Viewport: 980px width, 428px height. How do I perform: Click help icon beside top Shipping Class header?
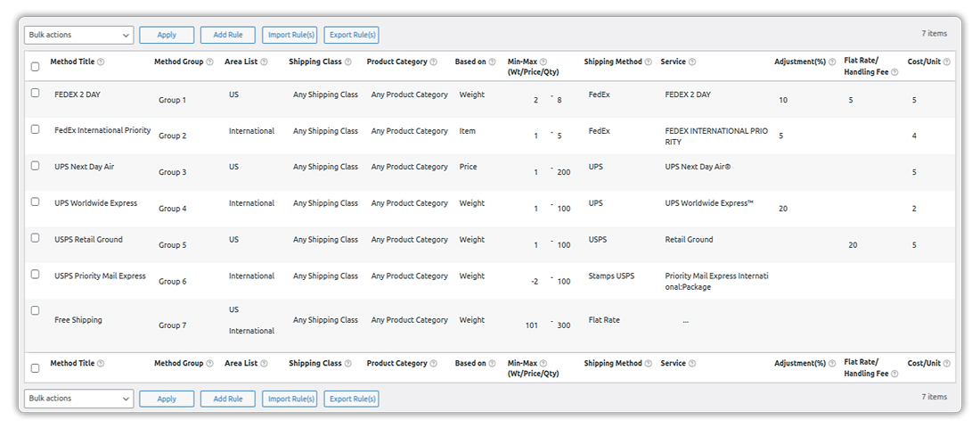(348, 62)
